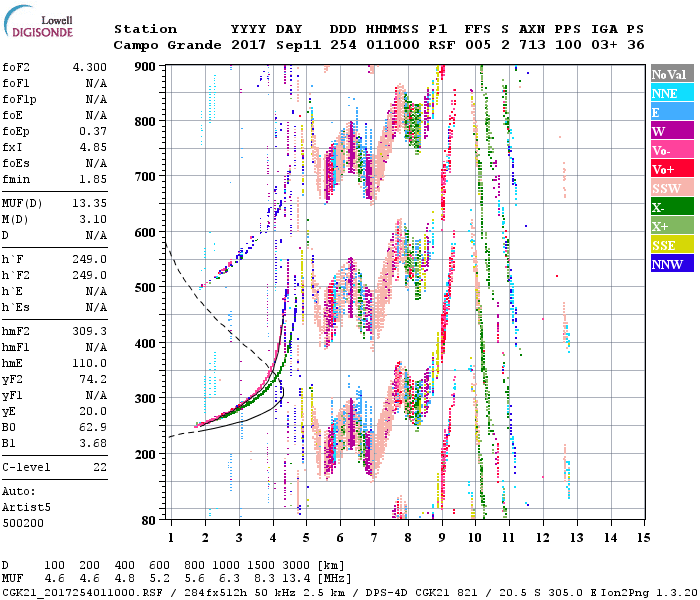Select the X+ legend swatch
Image resolution: width=700 pixels, height=600 pixels.
pos(672,226)
